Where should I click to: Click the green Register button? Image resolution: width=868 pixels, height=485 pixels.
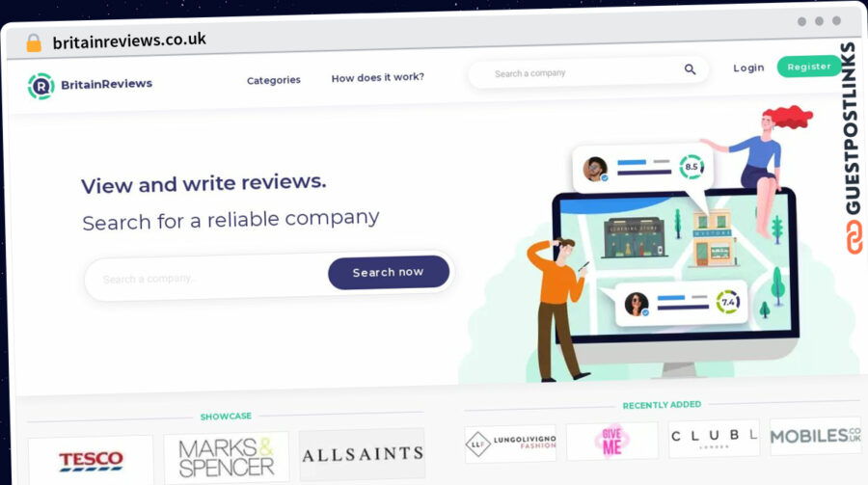tap(809, 67)
